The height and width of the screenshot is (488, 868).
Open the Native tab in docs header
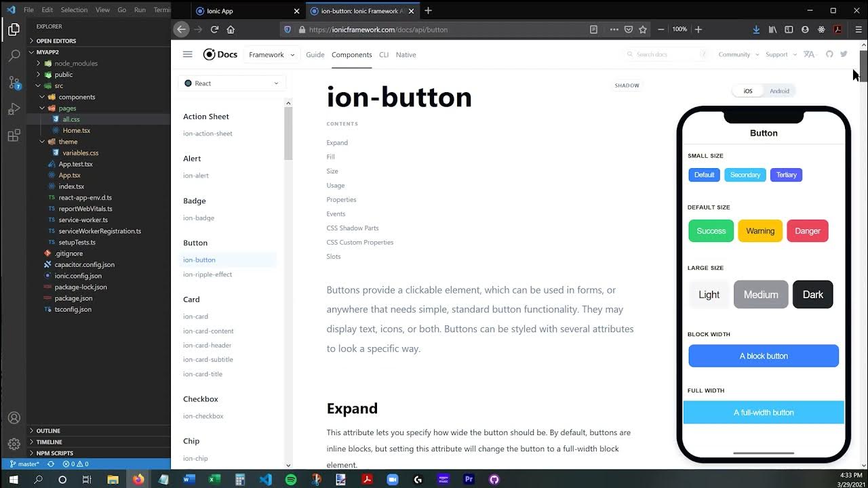point(406,55)
